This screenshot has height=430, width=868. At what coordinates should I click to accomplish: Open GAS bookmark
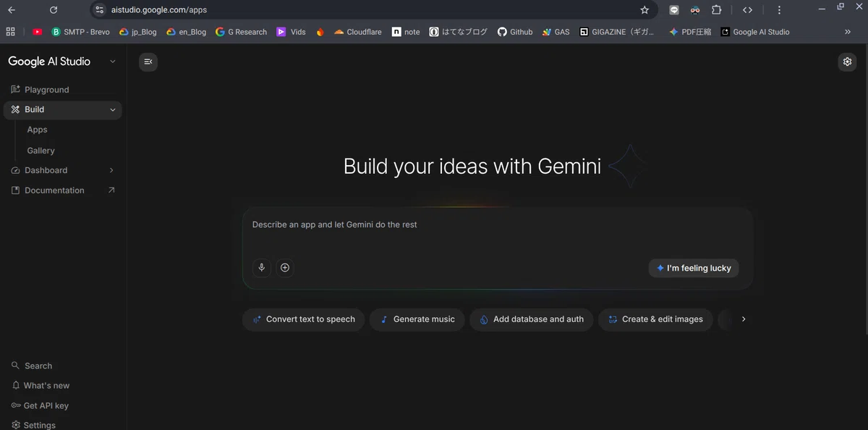(556, 32)
